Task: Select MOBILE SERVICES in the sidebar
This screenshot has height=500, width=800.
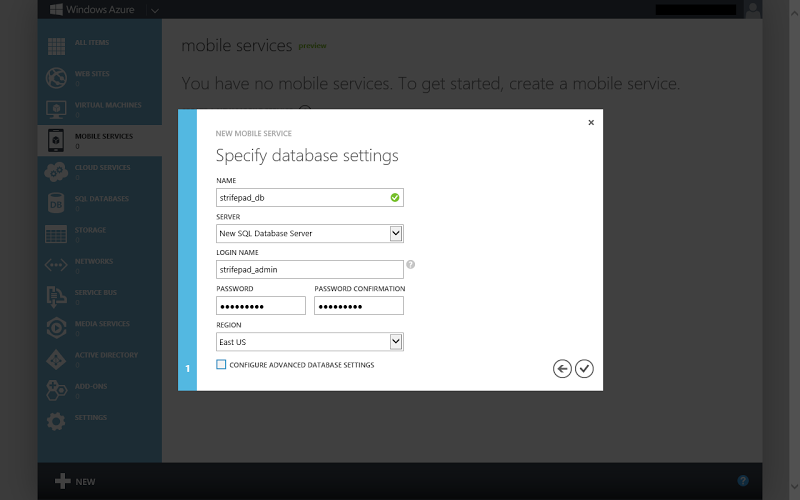Action: [x=104, y=136]
